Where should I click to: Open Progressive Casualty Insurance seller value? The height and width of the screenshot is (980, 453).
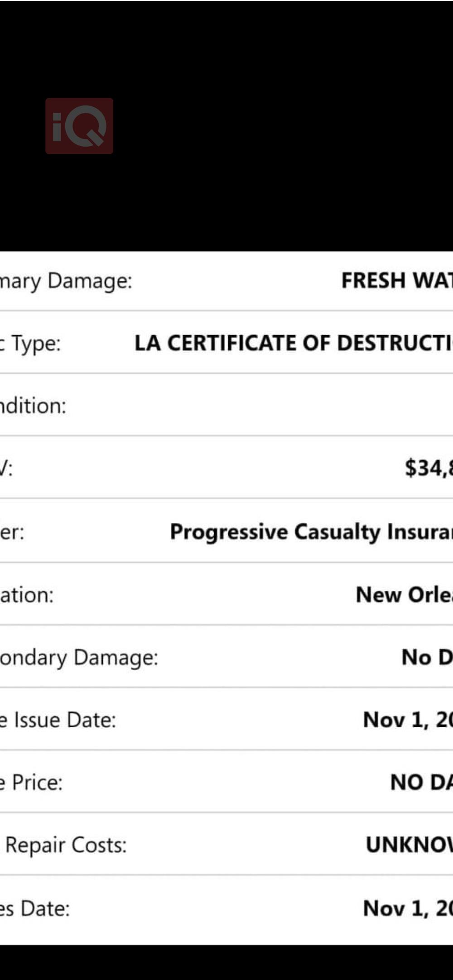311,532
